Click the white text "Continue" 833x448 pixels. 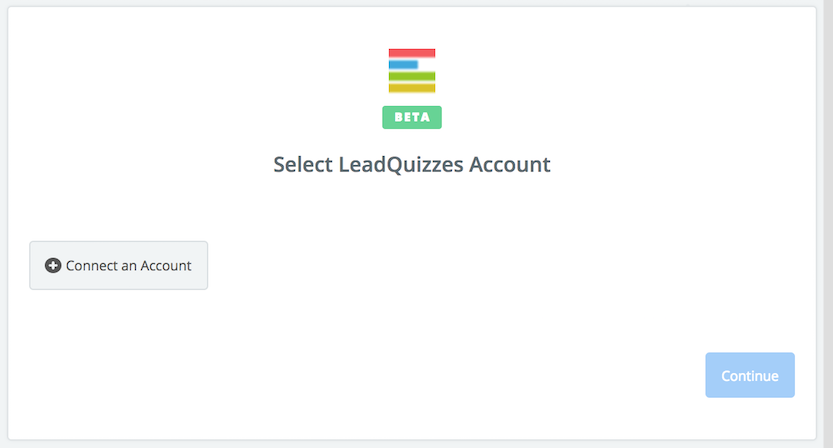click(750, 376)
